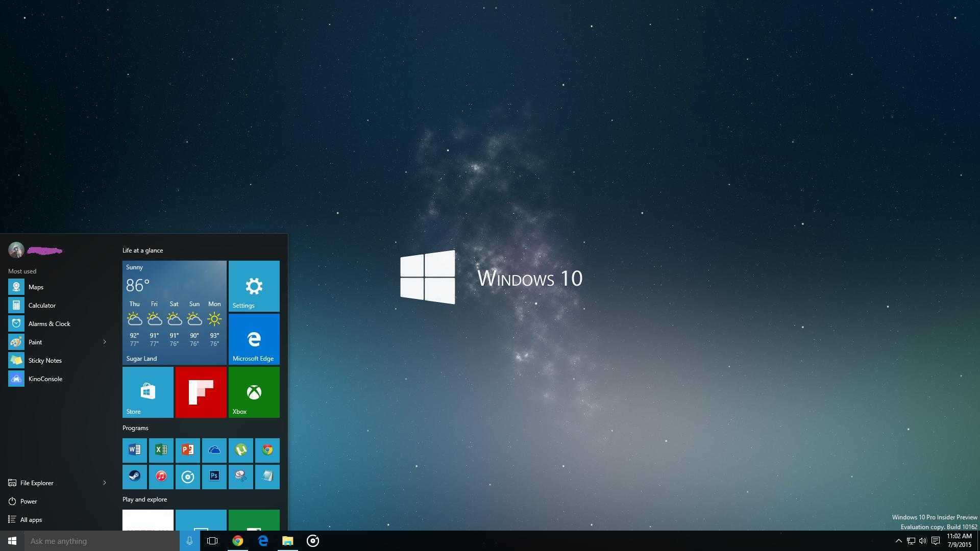
Task: Open the Xbox tile
Action: click(254, 392)
